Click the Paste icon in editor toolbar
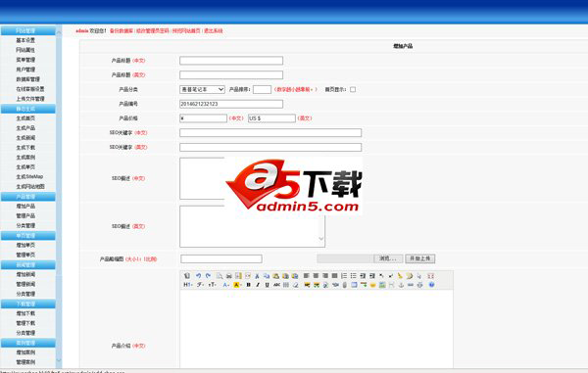The width and height of the screenshot is (588, 373). click(x=275, y=276)
